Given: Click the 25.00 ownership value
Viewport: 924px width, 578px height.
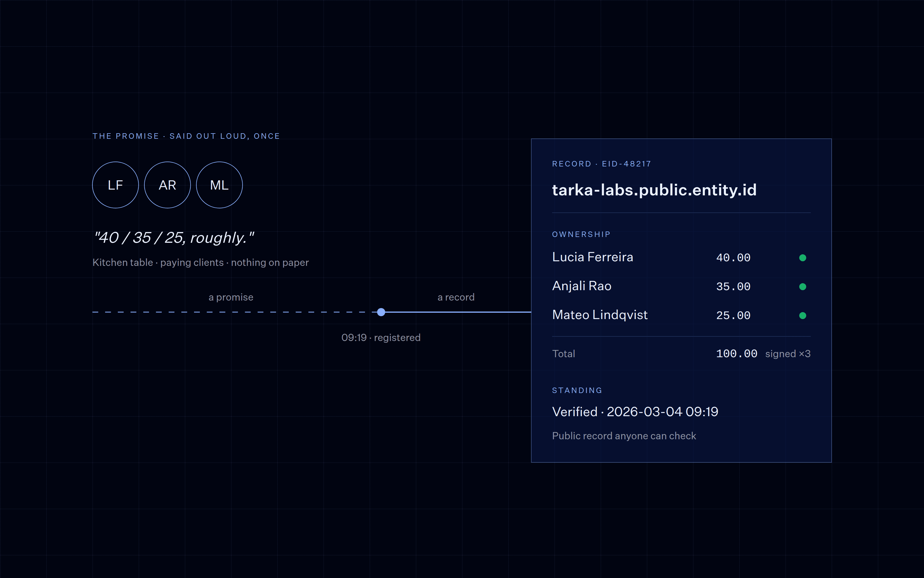Looking at the screenshot, I should (733, 315).
